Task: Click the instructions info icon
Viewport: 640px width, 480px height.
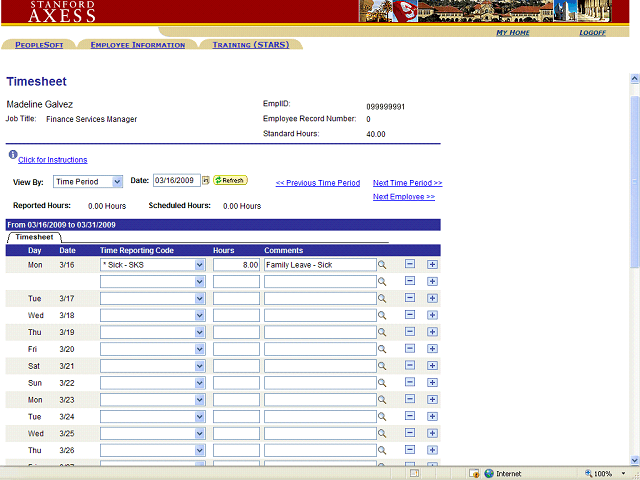Action: [12, 156]
